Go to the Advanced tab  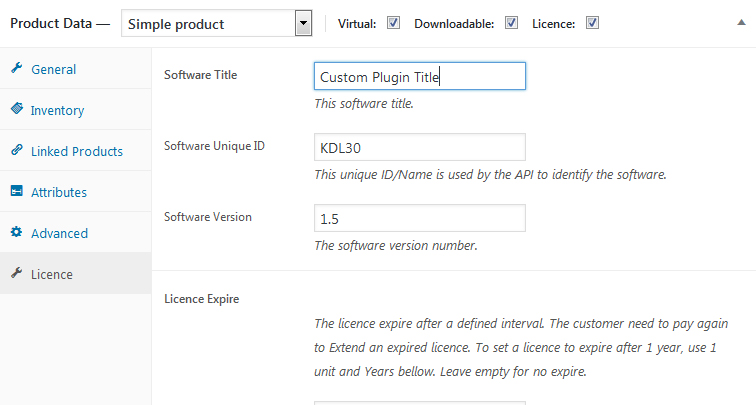[59, 233]
